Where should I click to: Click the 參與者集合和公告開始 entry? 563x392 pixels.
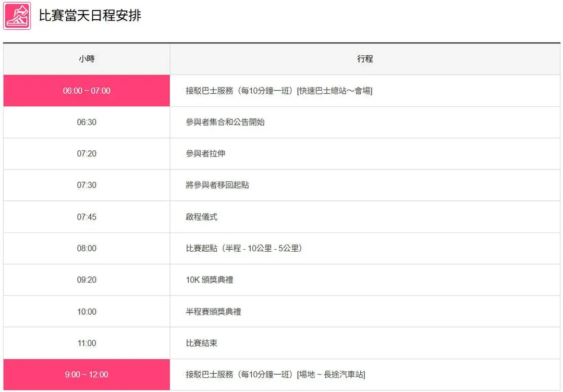(225, 122)
